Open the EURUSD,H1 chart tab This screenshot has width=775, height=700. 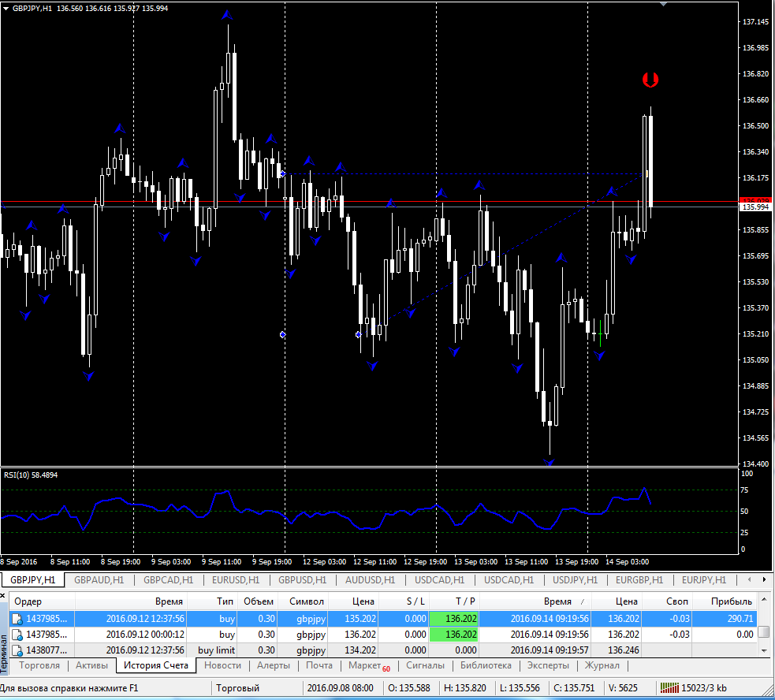click(x=235, y=580)
